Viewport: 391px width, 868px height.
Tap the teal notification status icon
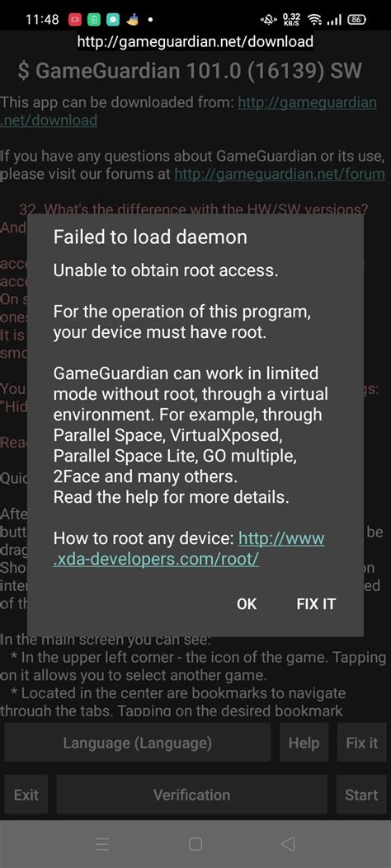pyautogui.click(x=112, y=20)
